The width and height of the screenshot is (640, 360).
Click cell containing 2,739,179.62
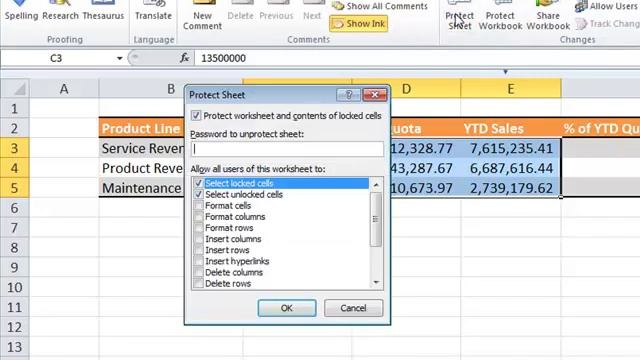(511, 188)
